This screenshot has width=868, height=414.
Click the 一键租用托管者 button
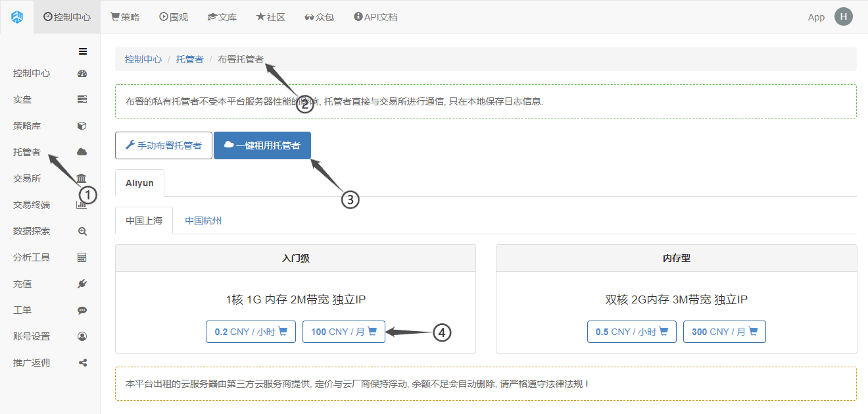(262, 145)
